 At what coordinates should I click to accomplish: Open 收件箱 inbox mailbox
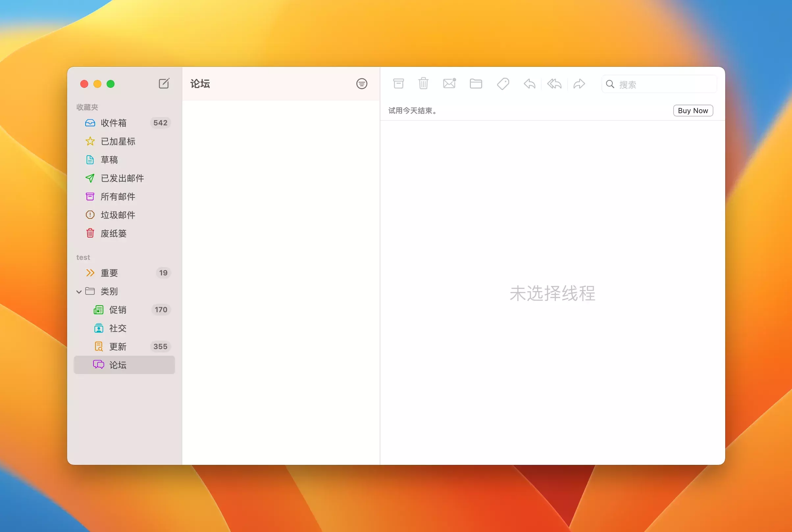114,123
